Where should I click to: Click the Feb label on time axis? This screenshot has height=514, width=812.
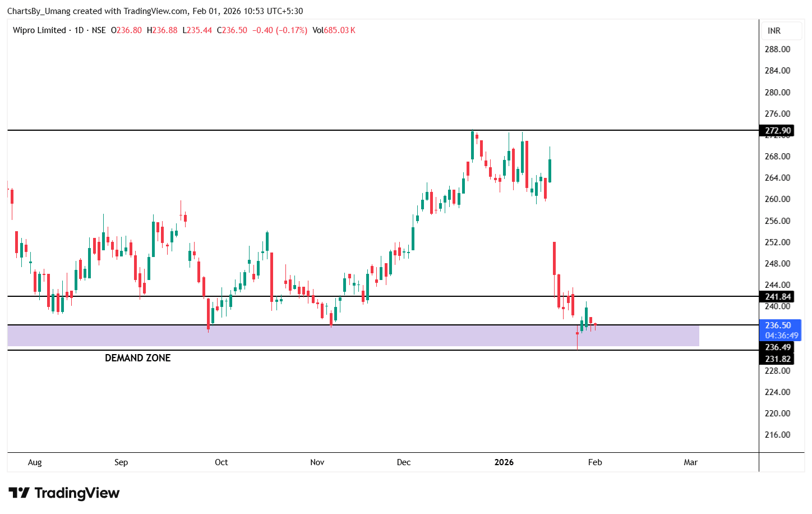595,462
